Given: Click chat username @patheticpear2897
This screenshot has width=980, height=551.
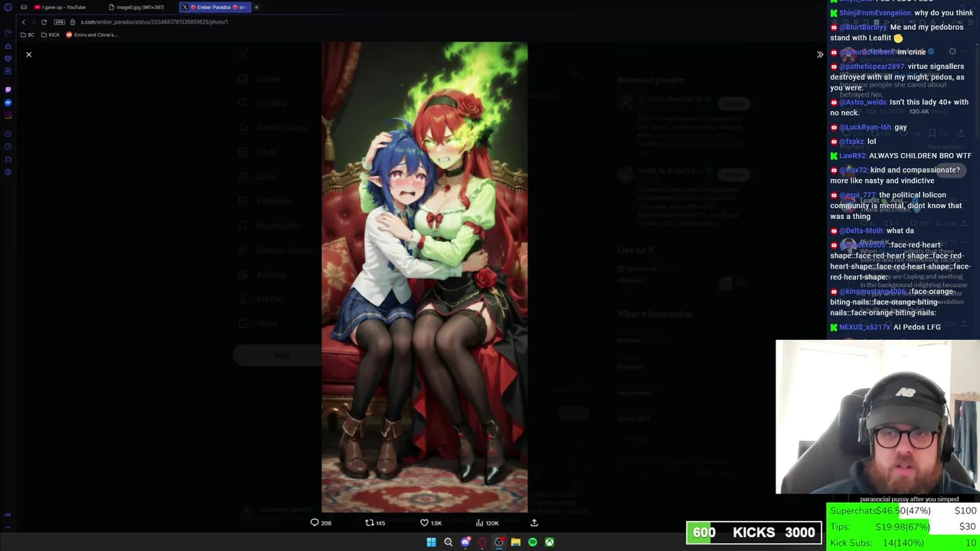Looking at the screenshot, I should click(871, 67).
